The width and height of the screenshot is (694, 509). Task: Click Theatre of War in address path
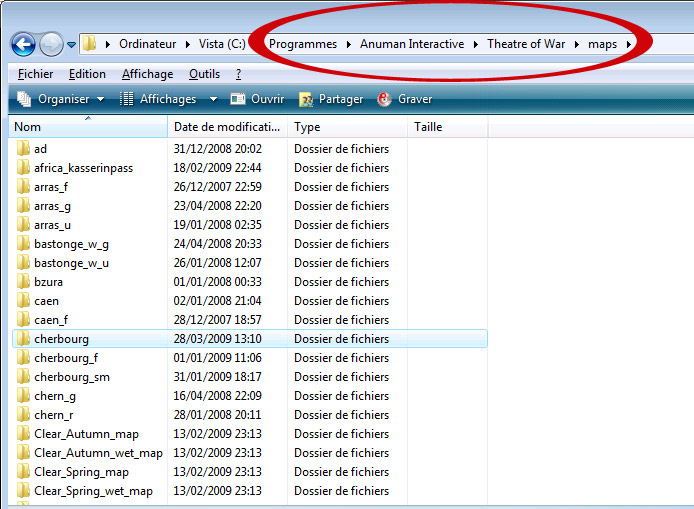[x=527, y=44]
